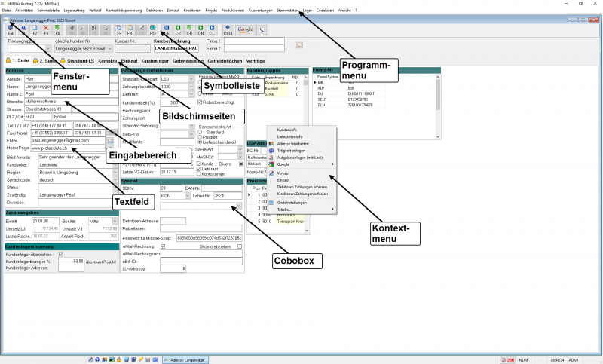Switch to the Standard-LS tab
603x364 pixels.
(78, 61)
